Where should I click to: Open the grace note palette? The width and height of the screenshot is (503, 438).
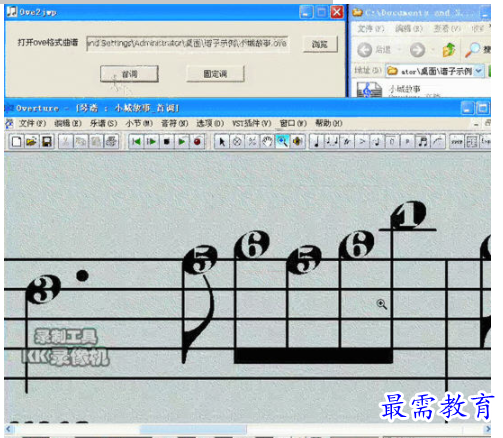coord(377,142)
